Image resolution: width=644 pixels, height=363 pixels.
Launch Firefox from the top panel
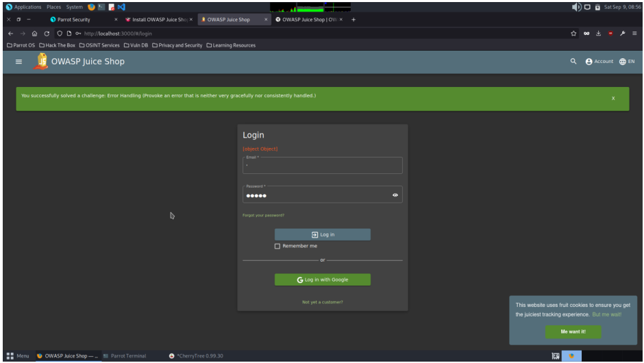(x=91, y=7)
